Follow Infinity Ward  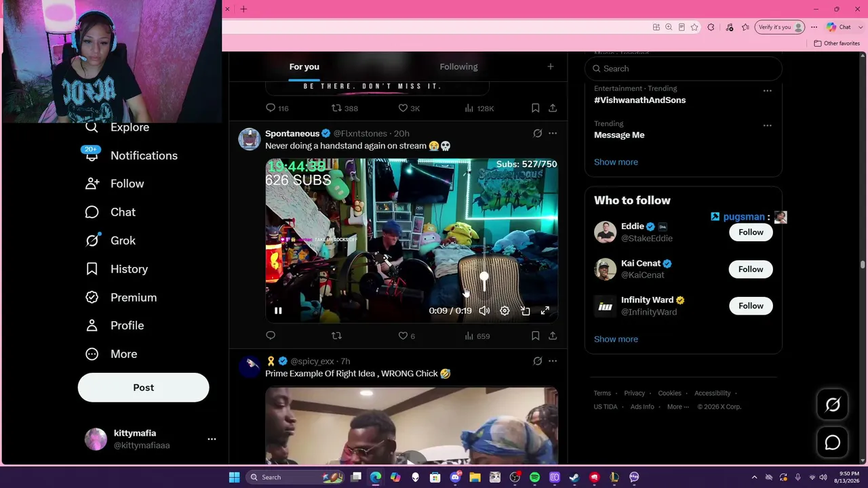click(x=751, y=306)
